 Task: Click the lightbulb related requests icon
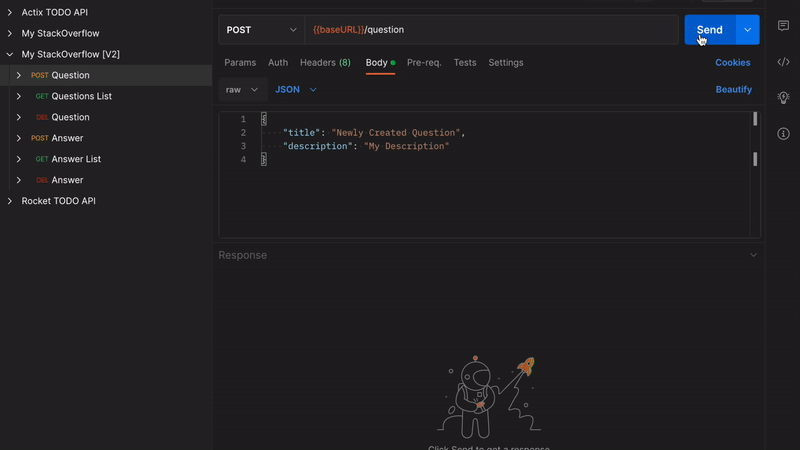point(783,97)
